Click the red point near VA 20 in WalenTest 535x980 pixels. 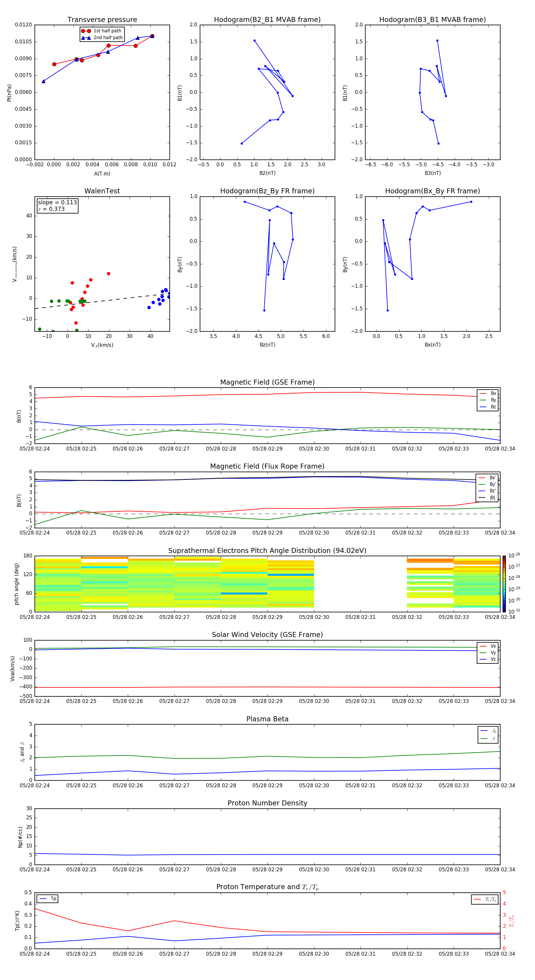point(108,274)
